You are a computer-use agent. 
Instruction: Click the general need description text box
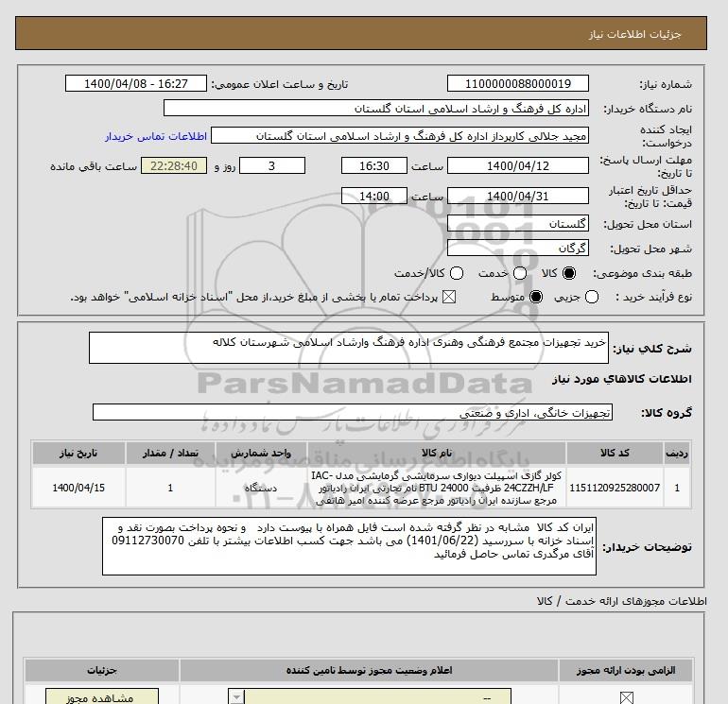point(349,348)
